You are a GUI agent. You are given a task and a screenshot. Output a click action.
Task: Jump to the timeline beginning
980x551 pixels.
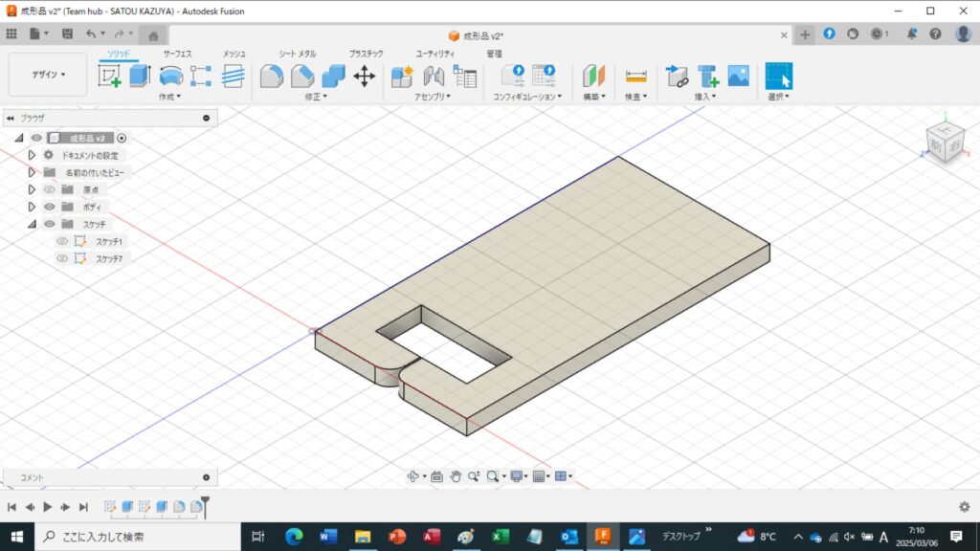pos(11,507)
